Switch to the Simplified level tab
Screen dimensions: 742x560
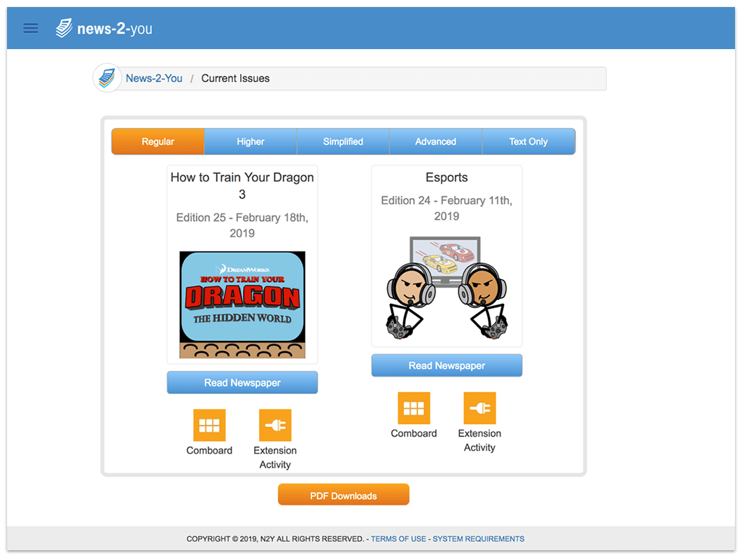click(x=343, y=141)
